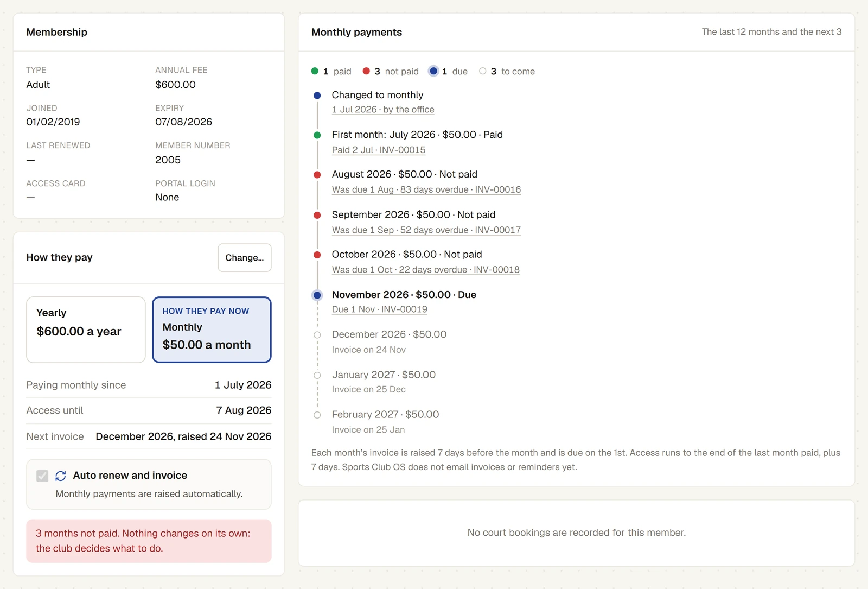Click the red October 2026 timeline marker

coord(317,255)
